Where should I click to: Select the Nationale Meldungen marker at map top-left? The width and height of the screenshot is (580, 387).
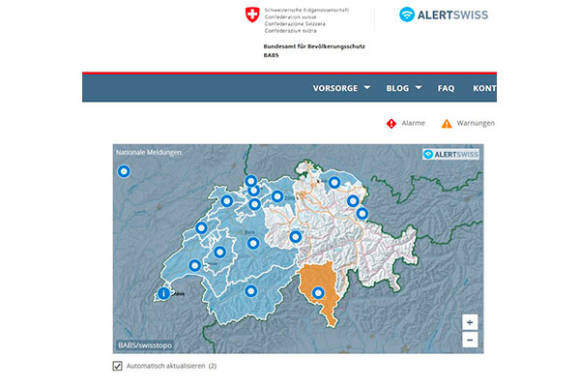pyautogui.click(x=124, y=171)
